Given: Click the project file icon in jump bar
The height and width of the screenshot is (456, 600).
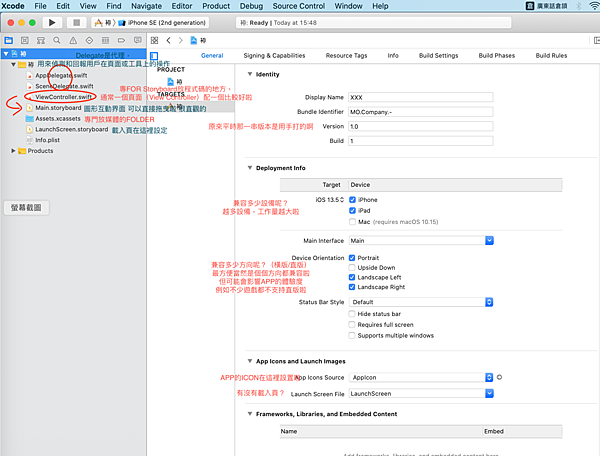Looking at the screenshot, I should [x=194, y=40].
